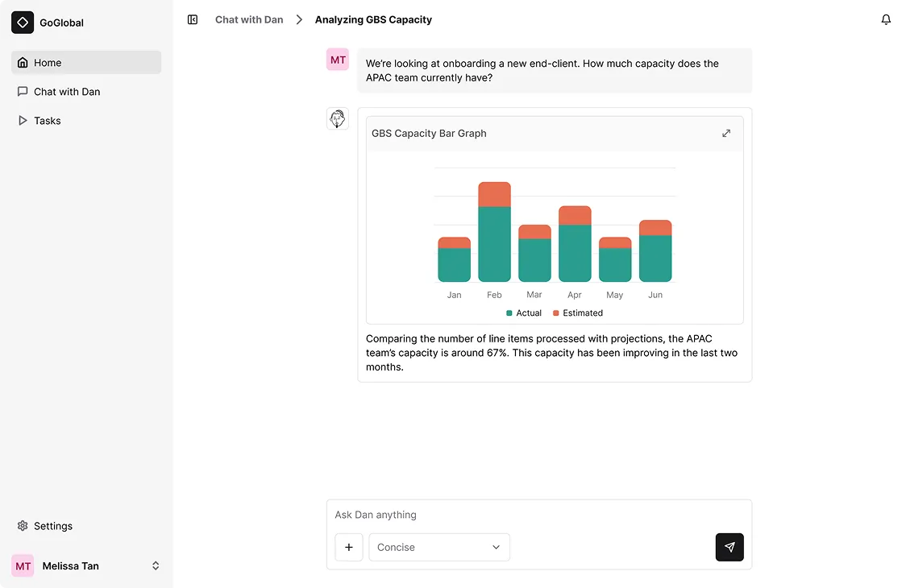Image resolution: width=906 pixels, height=588 pixels.
Task: Open Tasks in the sidebar
Action: [x=48, y=121]
